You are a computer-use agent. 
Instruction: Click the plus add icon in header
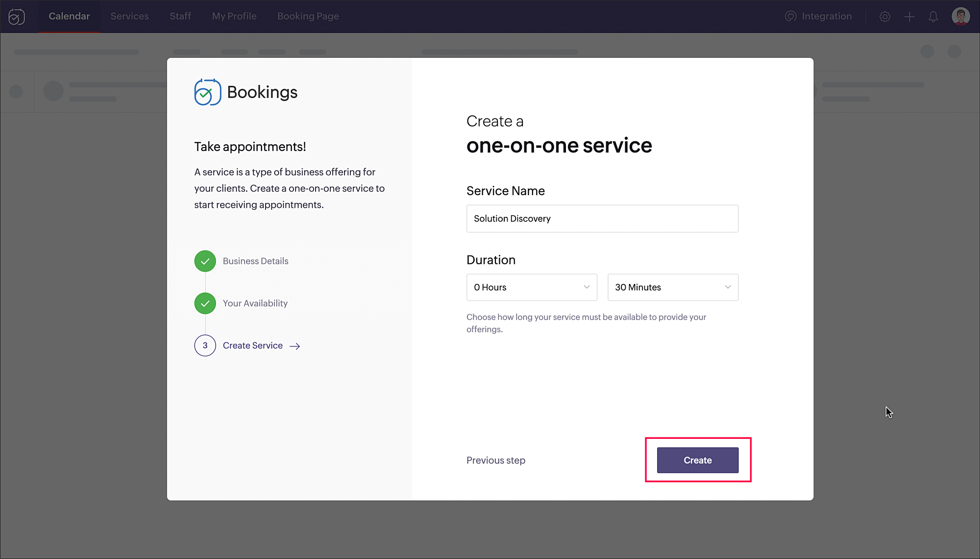[x=909, y=17]
